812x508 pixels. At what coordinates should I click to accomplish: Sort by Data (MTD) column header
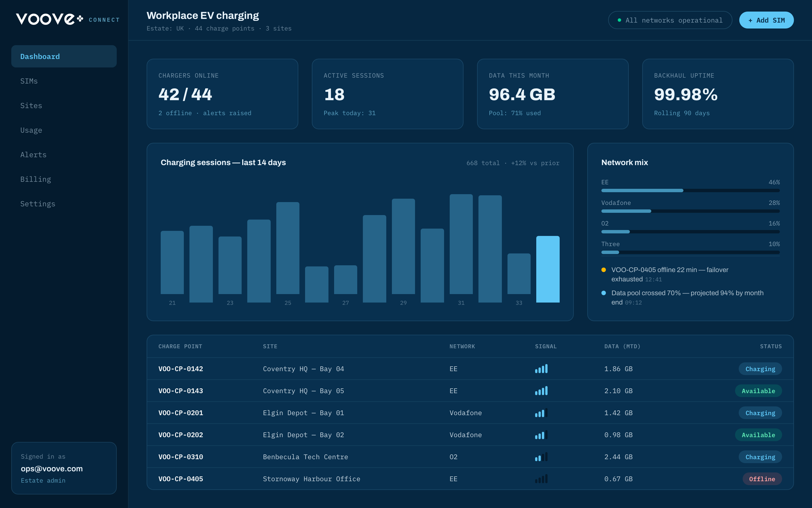click(623, 346)
